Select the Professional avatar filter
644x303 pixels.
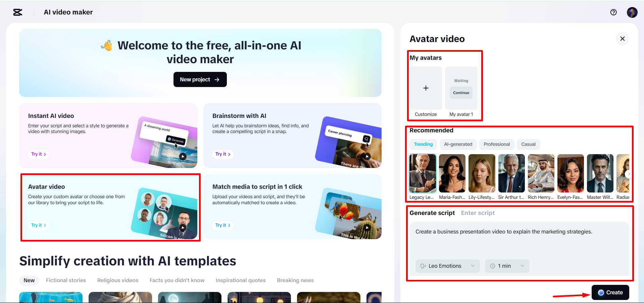tap(497, 144)
